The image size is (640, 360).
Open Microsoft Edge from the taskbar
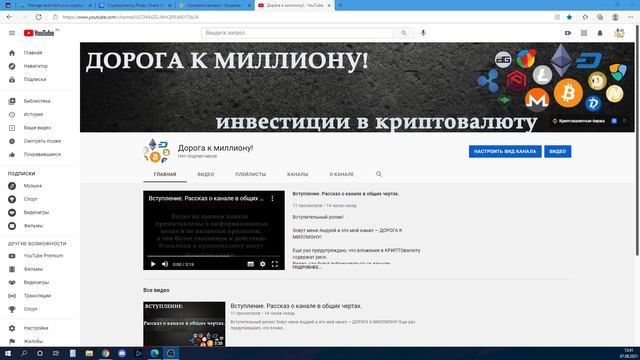click(155, 353)
